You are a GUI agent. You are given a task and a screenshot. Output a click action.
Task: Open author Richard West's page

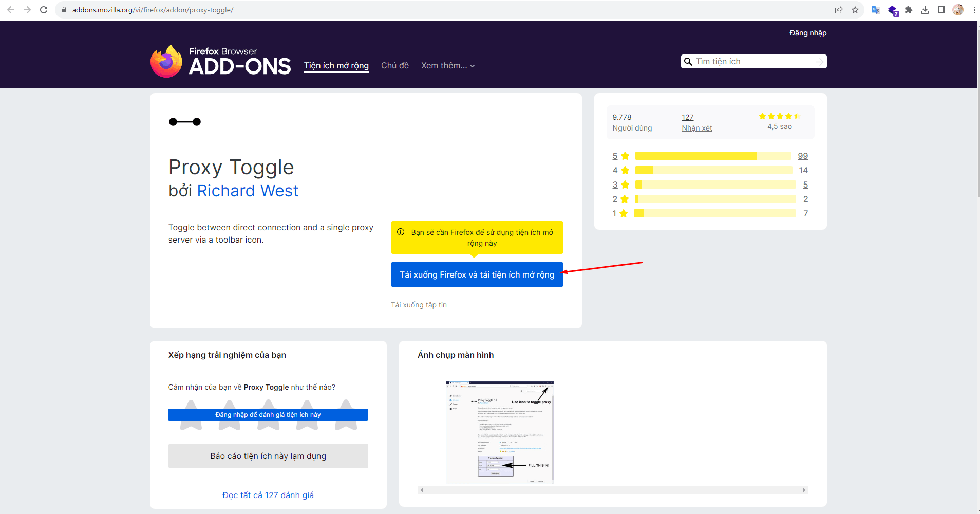[x=248, y=191]
